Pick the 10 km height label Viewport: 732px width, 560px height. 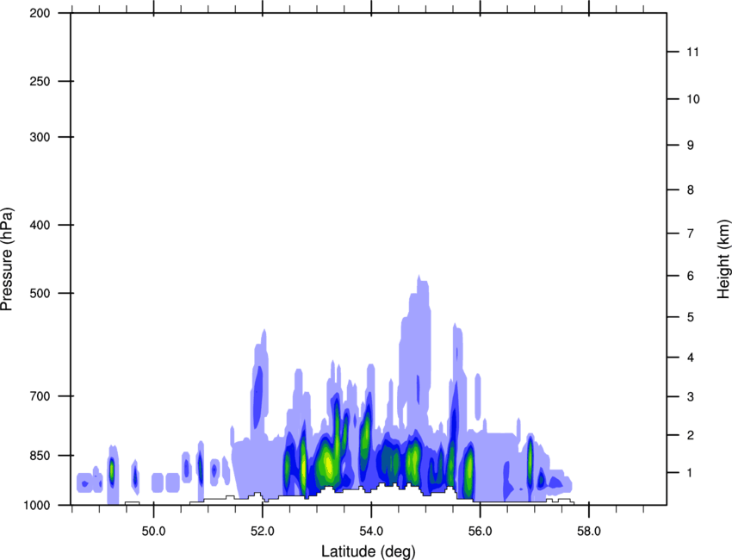tap(693, 99)
